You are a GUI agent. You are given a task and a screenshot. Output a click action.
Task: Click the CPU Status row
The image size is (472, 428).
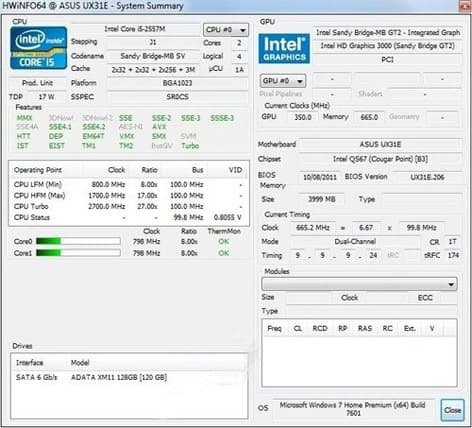pyautogui.click(x=128, y=217)
